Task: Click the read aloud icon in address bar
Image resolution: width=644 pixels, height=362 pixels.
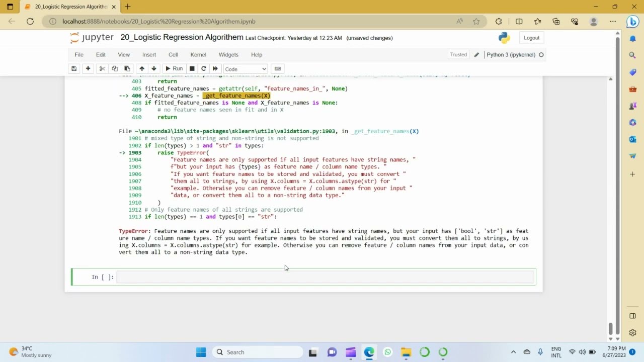Action: point(459,22)
